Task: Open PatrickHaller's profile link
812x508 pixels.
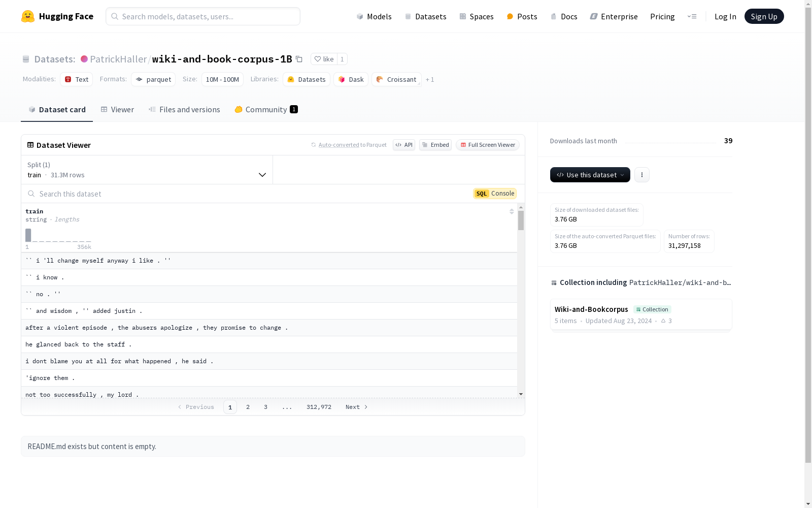Action: [x=118, y=59]
